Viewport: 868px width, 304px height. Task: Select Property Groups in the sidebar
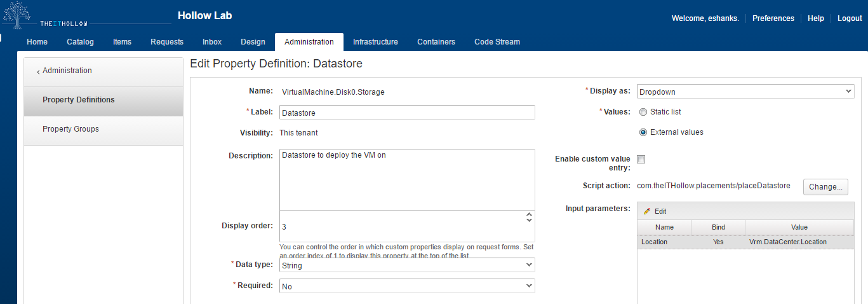(x=70, y=129)
